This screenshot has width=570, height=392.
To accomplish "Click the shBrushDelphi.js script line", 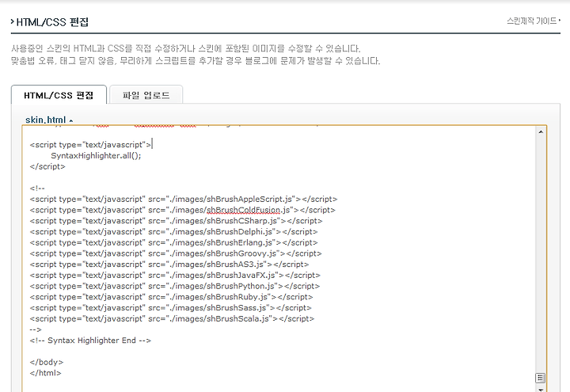I will [173, 232].
